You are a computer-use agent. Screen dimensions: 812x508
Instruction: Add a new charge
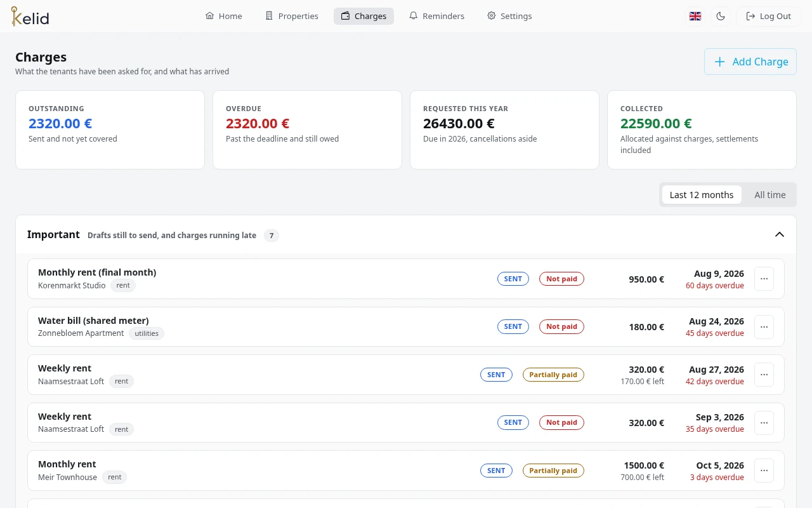(750, 62)
